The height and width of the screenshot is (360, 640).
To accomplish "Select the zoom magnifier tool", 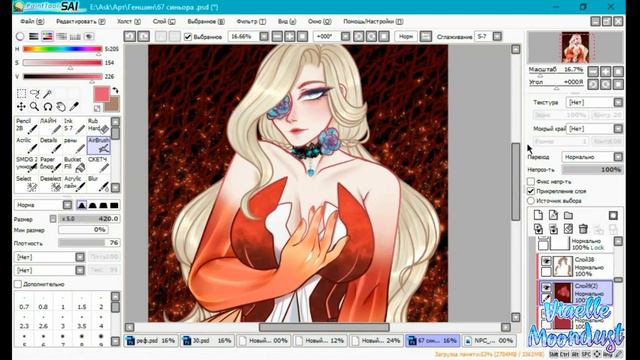I will tap(35, 107).
